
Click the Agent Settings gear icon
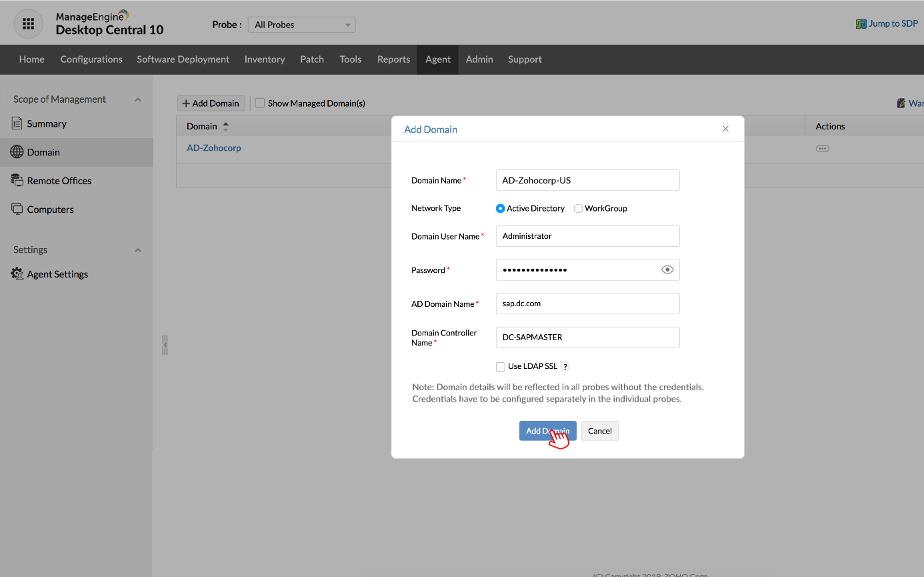click(x=17, y=273)
